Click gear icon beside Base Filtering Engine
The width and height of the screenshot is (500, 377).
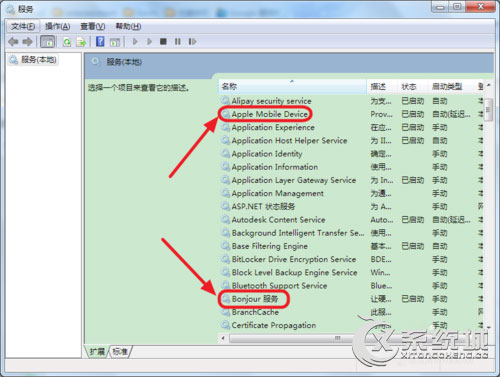(x=225, y=246)
